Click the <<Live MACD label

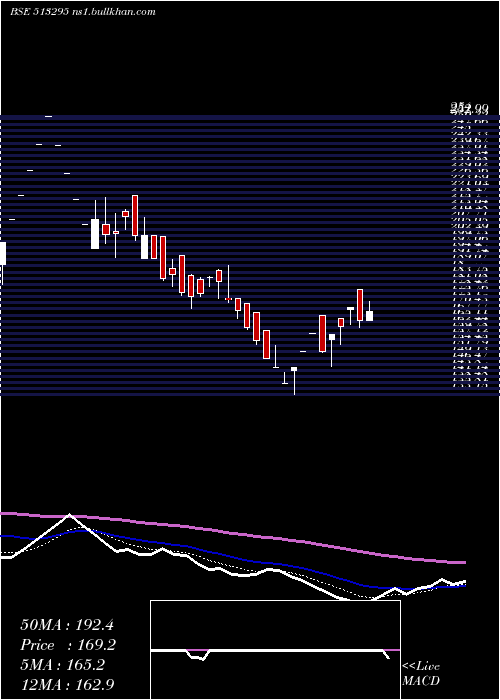click(421, 674)
